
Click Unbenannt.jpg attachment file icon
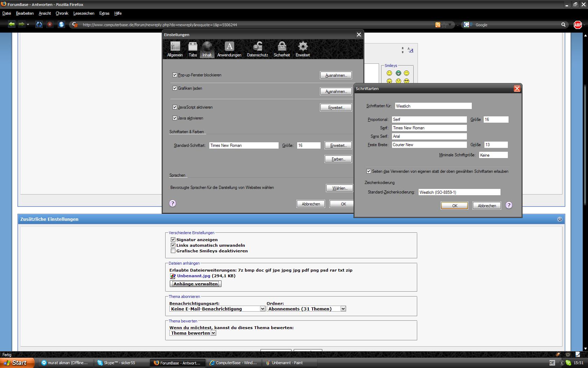[173, 276]
